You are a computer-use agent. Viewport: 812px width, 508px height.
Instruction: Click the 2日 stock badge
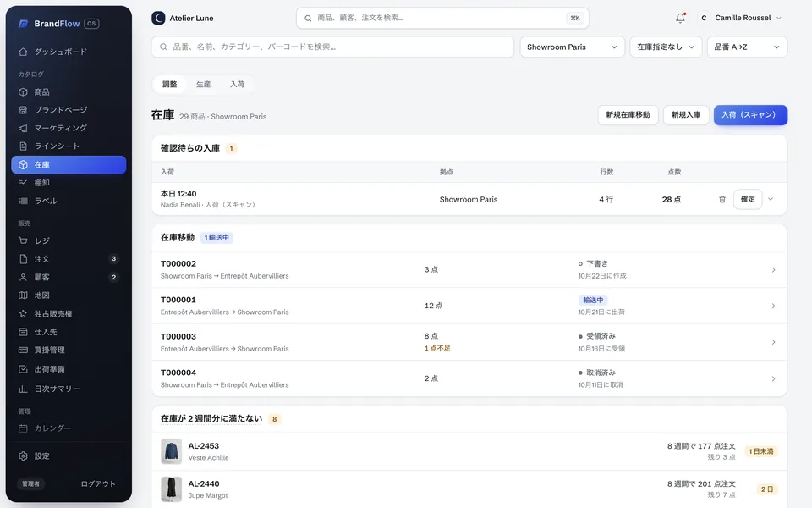click(x=767, y=489)
